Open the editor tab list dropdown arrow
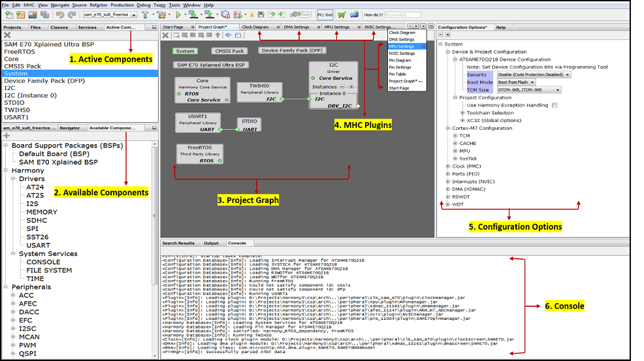Screen dimensions: 644x361 pyautogui.click(x=423, y=26)
